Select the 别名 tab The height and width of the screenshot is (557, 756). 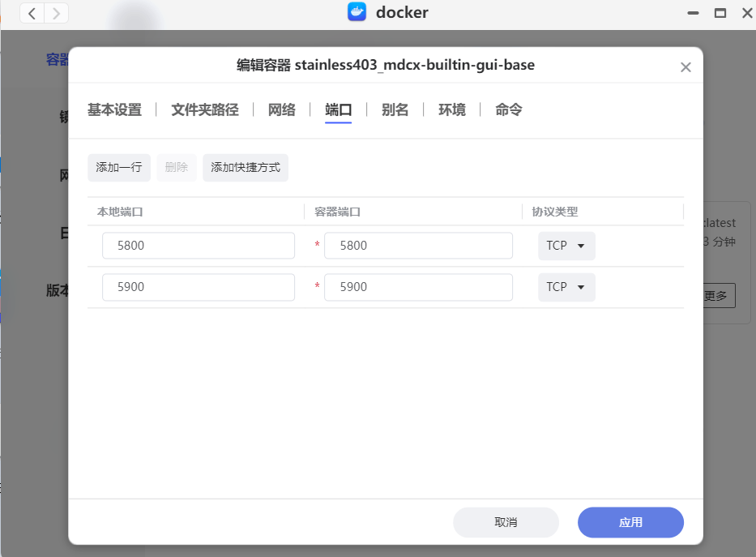[395, 110]
